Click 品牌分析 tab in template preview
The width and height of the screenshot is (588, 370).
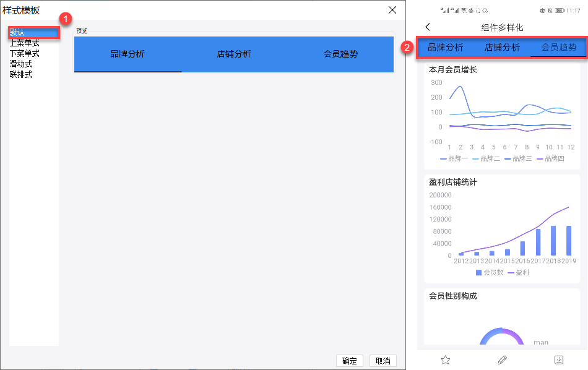point(128,54)
